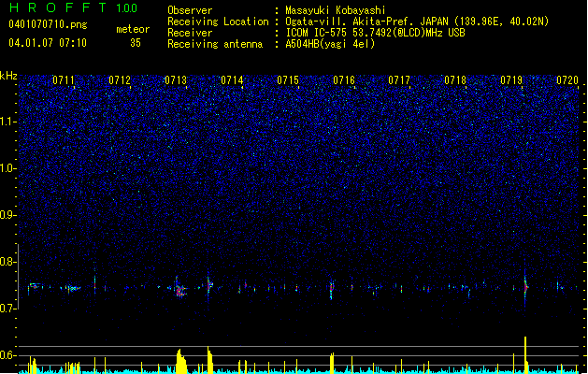Click the 1.0 frequency axis label
This screenshot has height=374, width=588.
click(x=7, y=168)
